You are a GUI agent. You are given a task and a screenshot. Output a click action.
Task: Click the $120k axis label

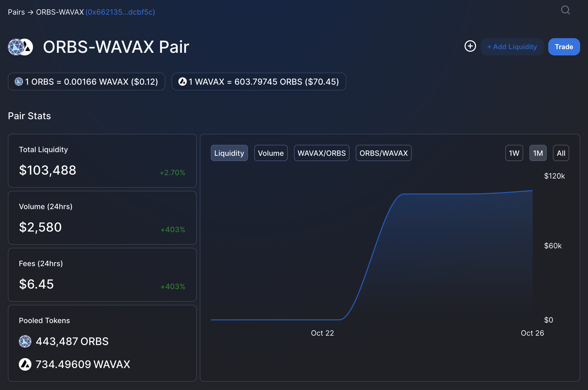(555, 176)
